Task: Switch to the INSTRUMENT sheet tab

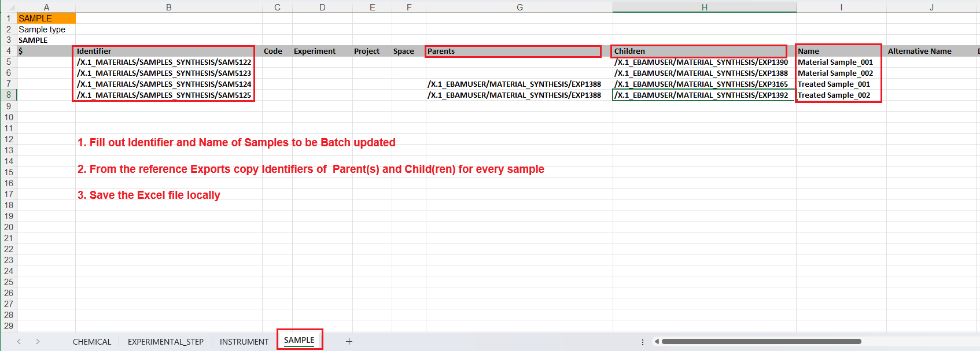Action: pos(244,342)
